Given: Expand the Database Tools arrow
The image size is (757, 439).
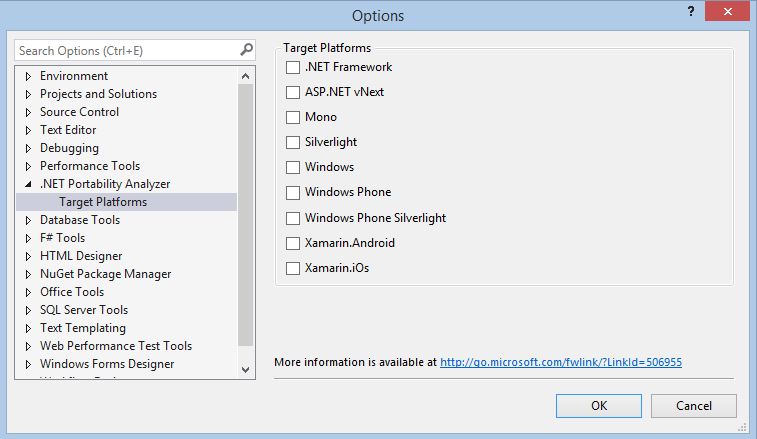Looking at the screenshot, I should pos(28,220).
